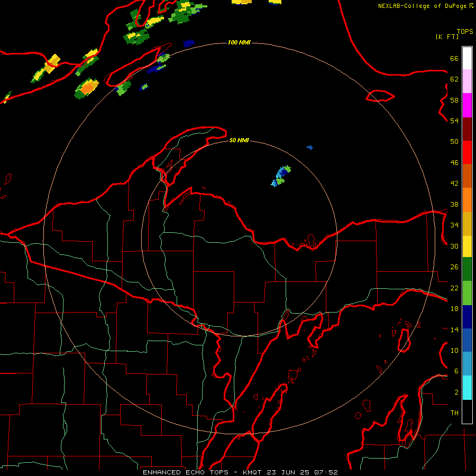Click the dark green 26 kft swatch

(467, 269)
